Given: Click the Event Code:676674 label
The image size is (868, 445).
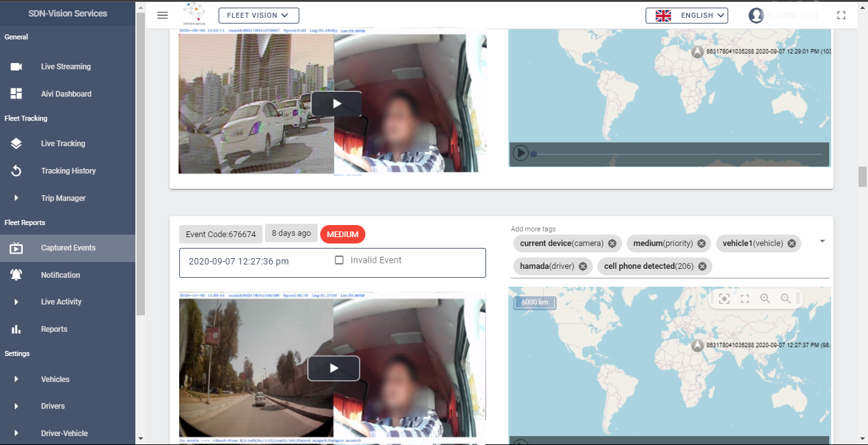Looking at the screenshot, I should 220,235.
